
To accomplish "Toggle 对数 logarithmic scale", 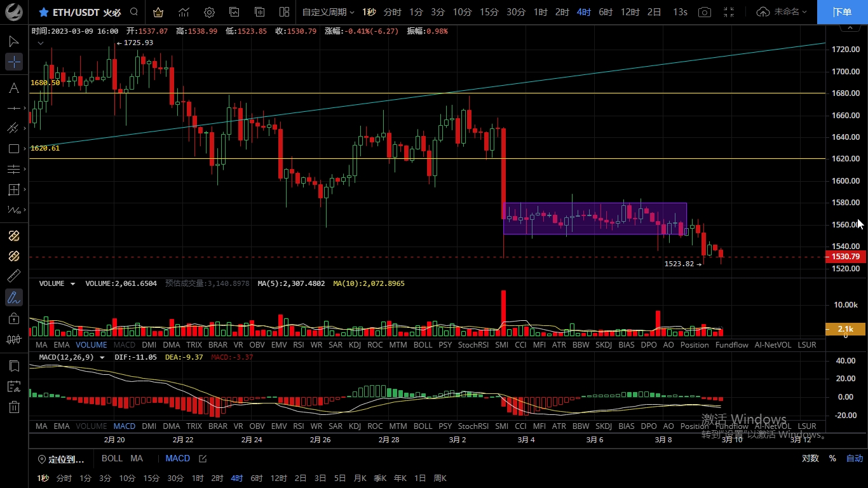I will (x=810, y=459).
